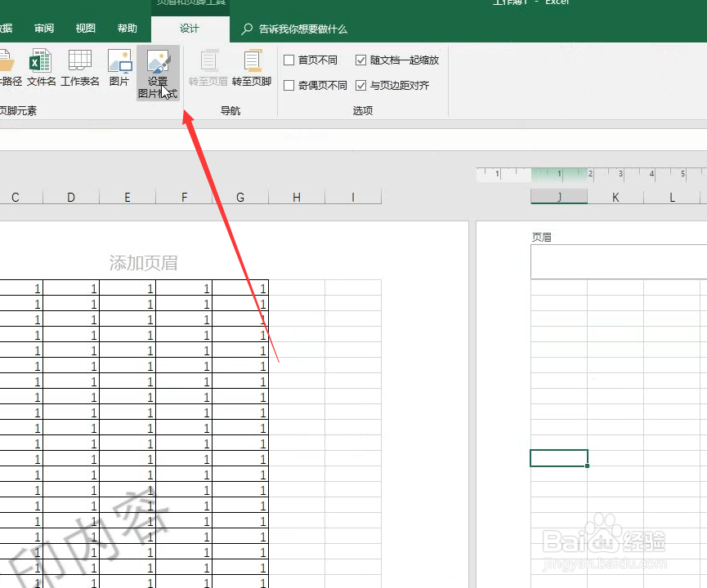Insert File Name (文件名) header element

tap(41, 68)
